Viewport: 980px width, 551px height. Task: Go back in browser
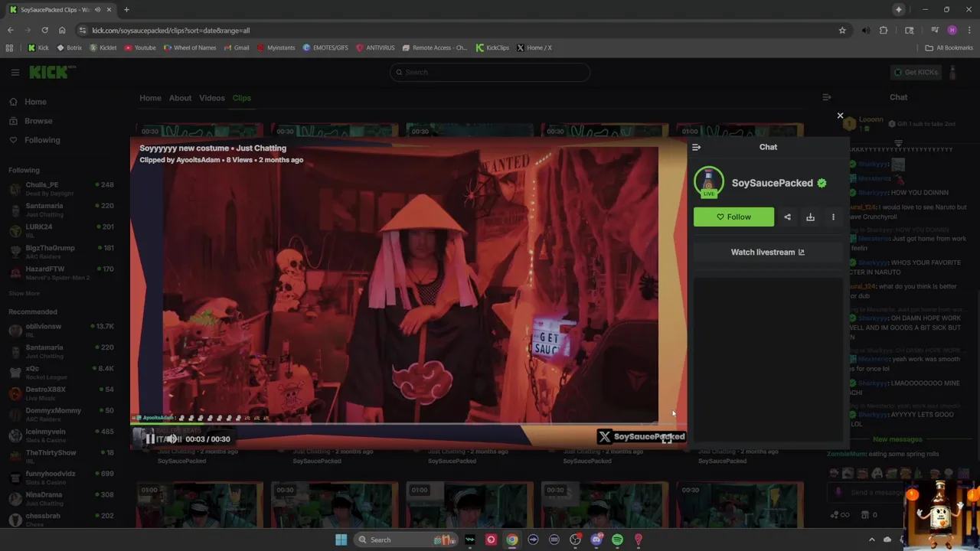click(x=10, y=30)
